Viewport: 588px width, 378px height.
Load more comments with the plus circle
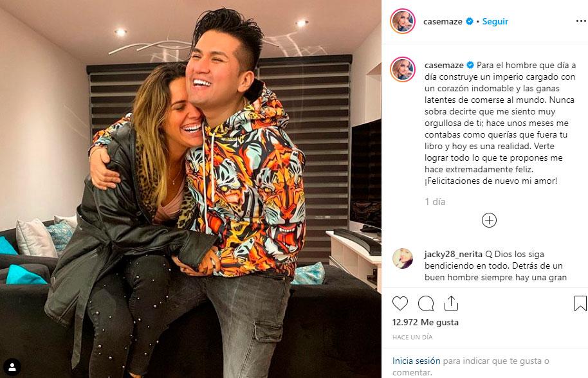pyautogui.click(x=489, y=221)
